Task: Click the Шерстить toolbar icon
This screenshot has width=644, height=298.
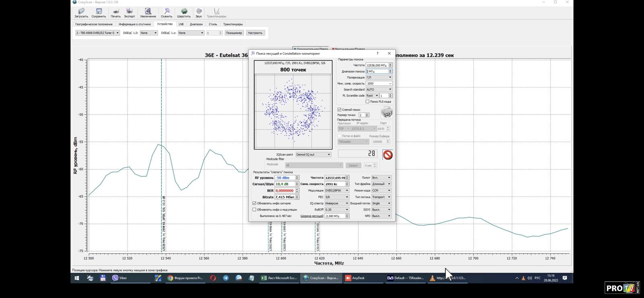Action: pyautogui.click(x=184, y=12)
